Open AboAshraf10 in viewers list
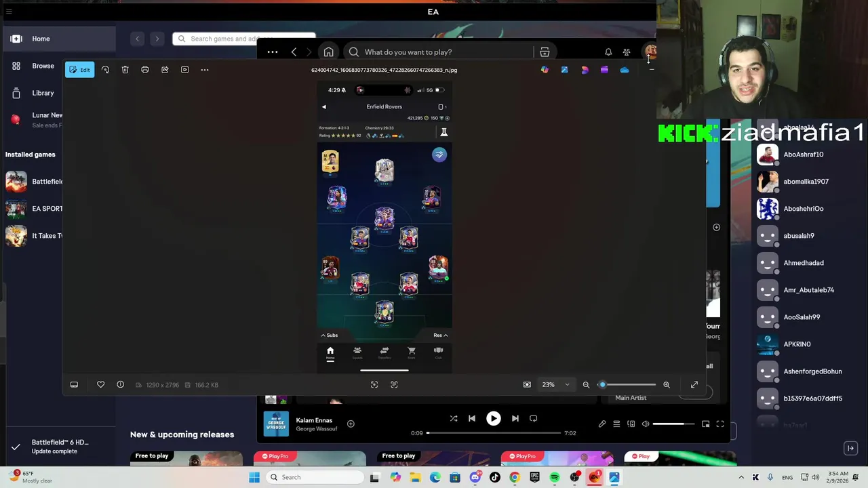Screen dimensions: 868x488 [803, 155]
